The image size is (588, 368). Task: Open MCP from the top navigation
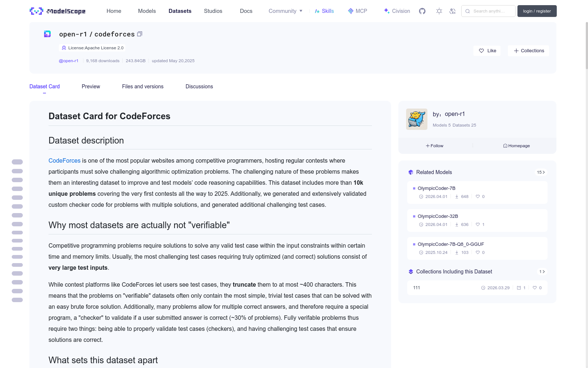pyautogui.click(x=358, y=11)
